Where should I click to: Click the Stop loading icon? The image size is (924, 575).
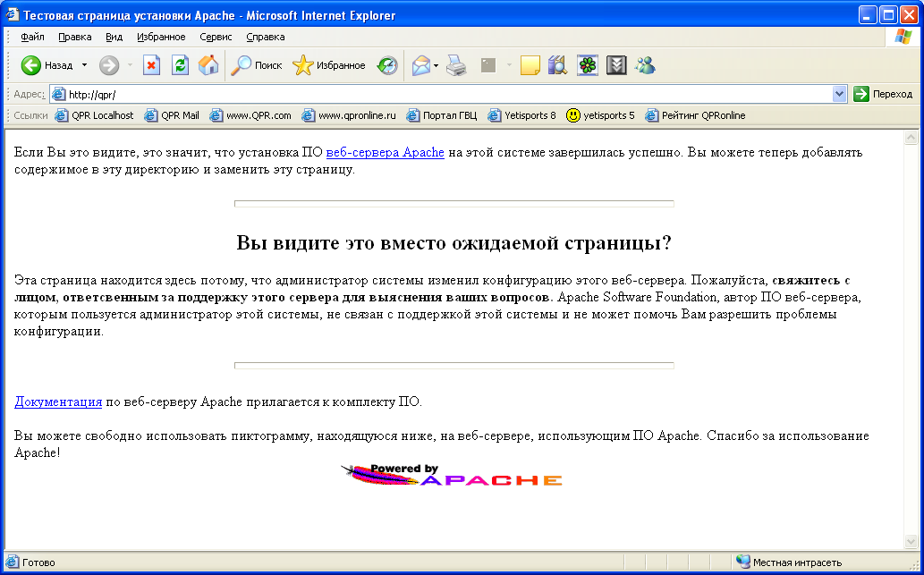coord(151,65)
